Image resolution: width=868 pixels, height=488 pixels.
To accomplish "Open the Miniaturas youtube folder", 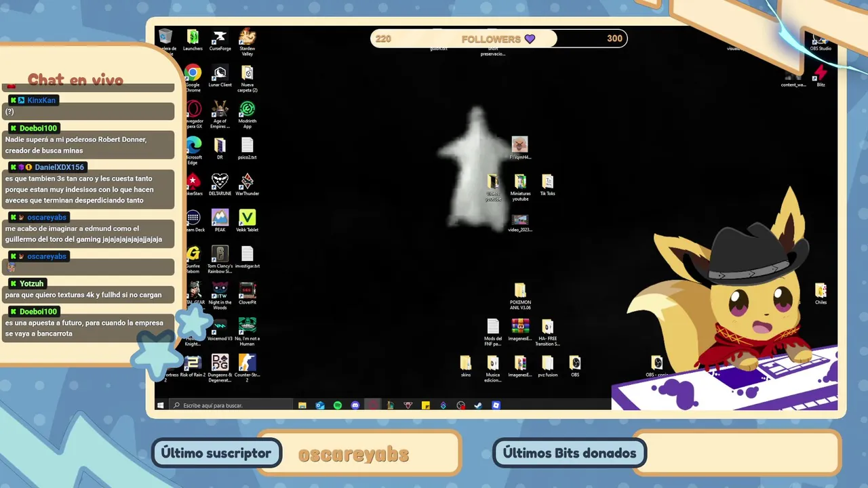I will coord(520,188).
